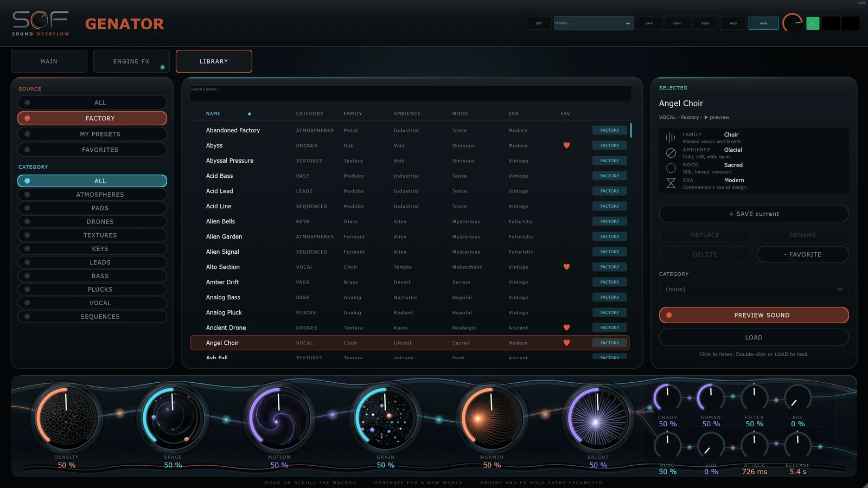Select the ALL source filter
868x488 pixels.
(x=92, y=102)
